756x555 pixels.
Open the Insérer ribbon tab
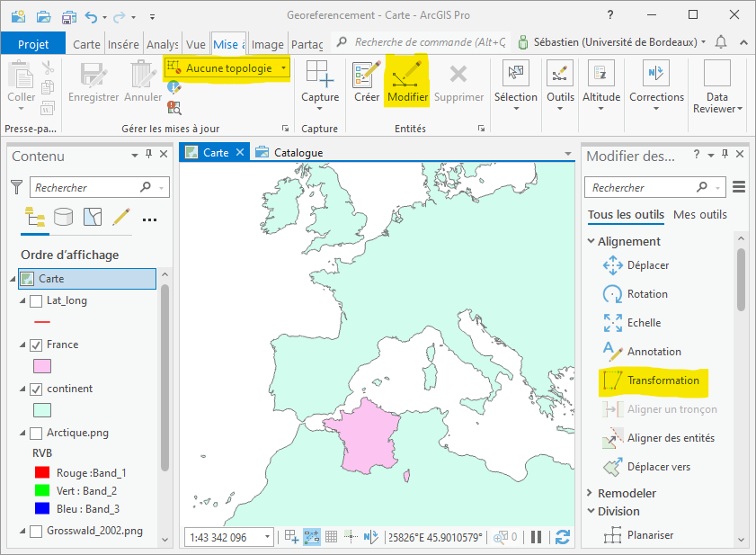pos(122,44)
